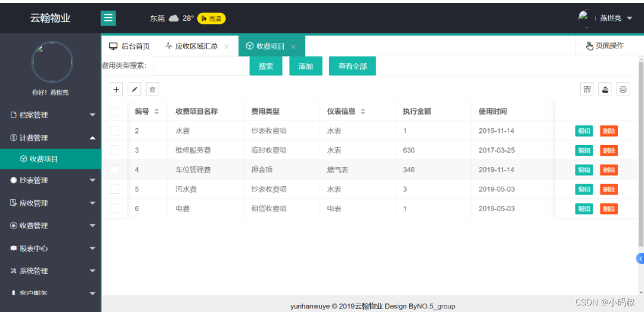Check the checkbox for row 车位管理费
The image size is (644, 312).
(x=114, y=169)
